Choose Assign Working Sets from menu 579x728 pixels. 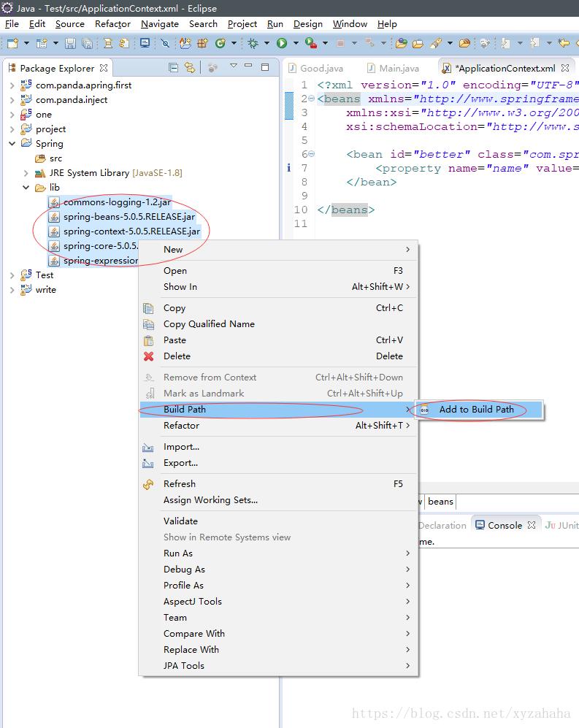(279, 500)
